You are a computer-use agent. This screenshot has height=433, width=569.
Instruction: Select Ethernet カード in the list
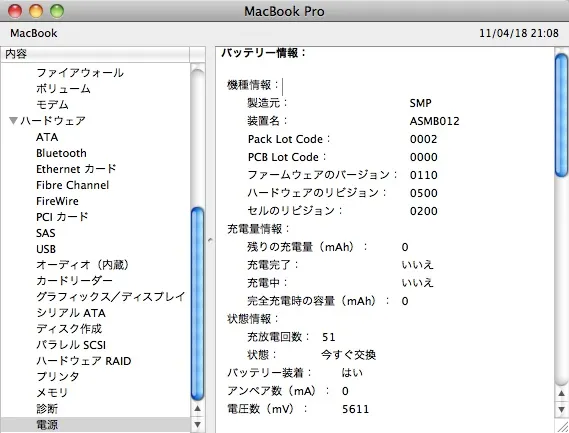[76, 169]
